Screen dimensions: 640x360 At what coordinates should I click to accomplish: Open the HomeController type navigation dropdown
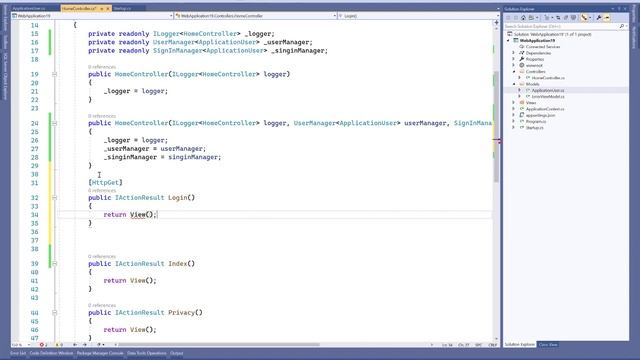point(256,16)
